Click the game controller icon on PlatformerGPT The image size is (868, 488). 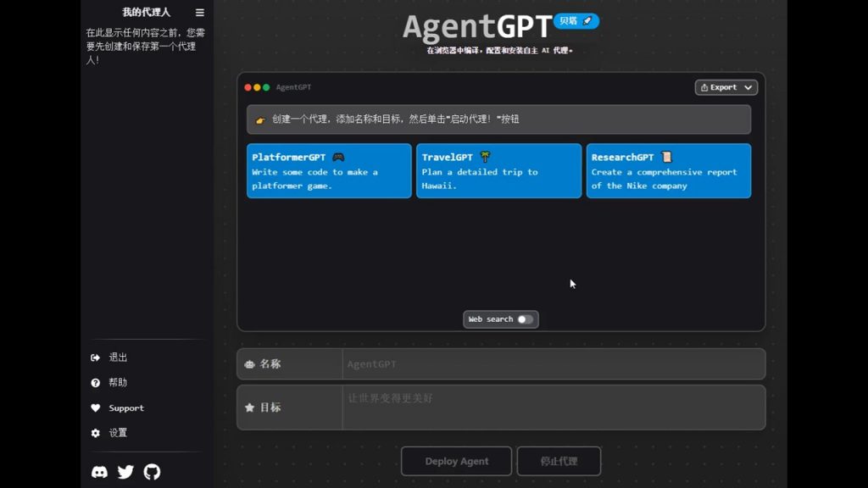[338, 157]
